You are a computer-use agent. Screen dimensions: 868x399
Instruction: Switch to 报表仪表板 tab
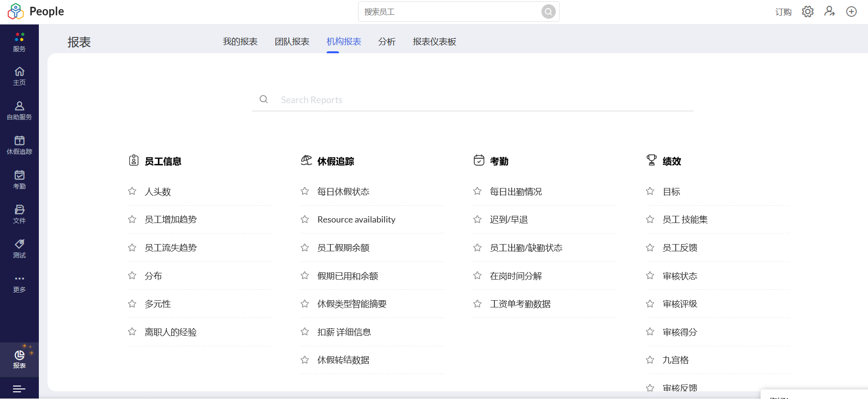tap(434, 42)
